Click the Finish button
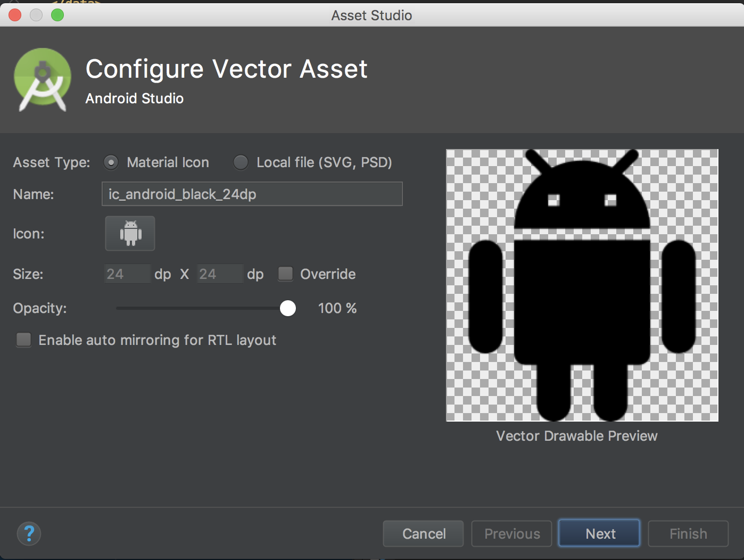 click(x=688, y=533)
